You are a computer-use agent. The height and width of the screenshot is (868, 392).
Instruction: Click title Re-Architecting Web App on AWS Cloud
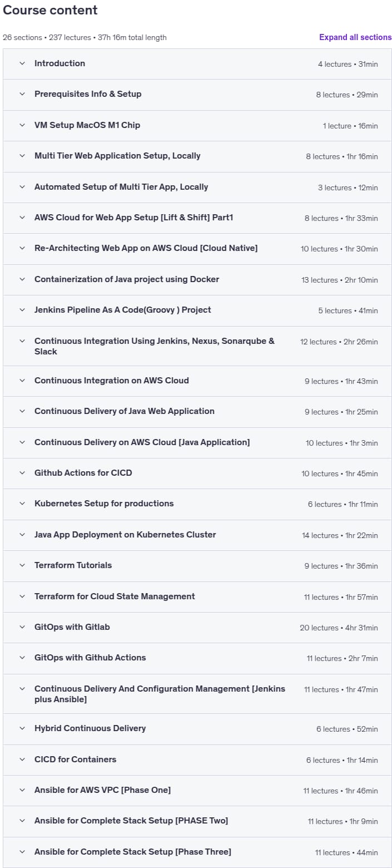146,248
